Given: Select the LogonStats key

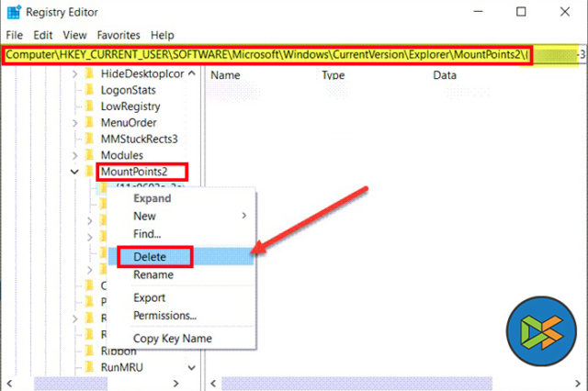Looking at the screenshot, I should point(128,90).
